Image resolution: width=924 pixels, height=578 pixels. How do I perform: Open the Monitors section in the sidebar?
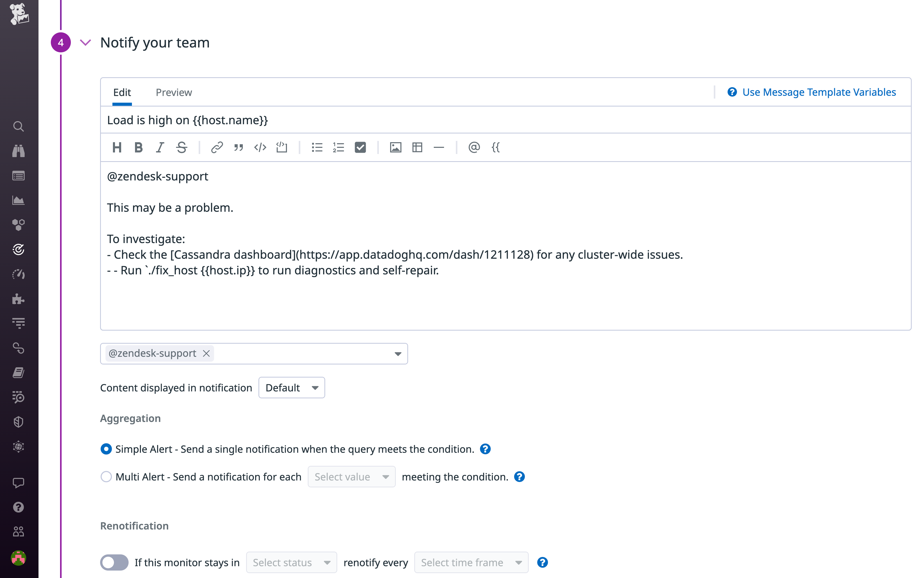point(18,250)
